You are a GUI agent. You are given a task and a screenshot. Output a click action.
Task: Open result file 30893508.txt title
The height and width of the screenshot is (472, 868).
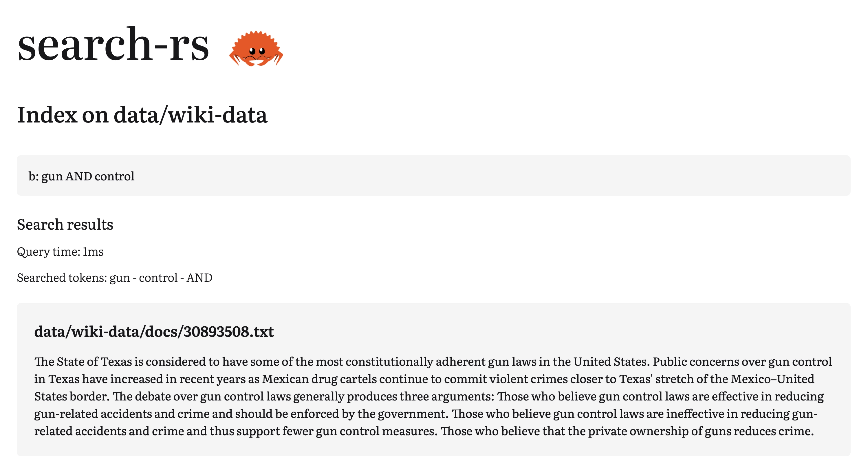coord(154,332)
